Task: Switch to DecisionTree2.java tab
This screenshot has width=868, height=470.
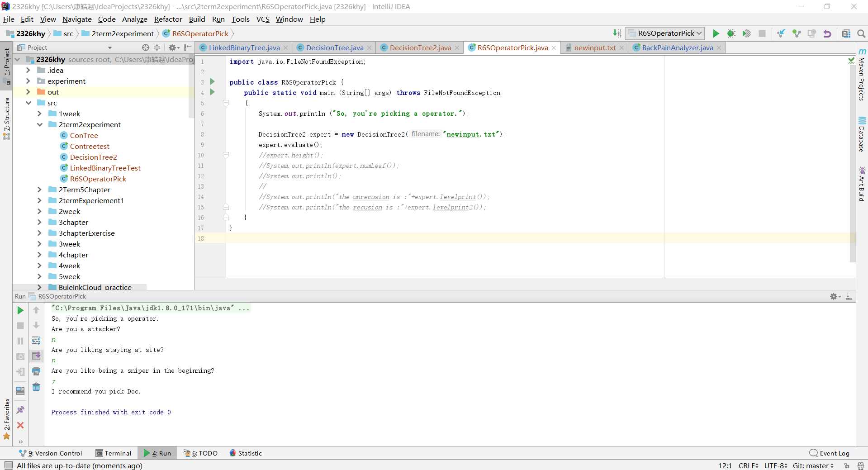Action: click(x=420, y=47)
